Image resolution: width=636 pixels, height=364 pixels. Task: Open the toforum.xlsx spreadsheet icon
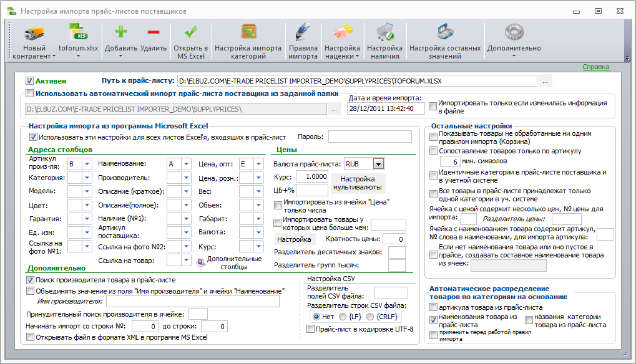78,32
